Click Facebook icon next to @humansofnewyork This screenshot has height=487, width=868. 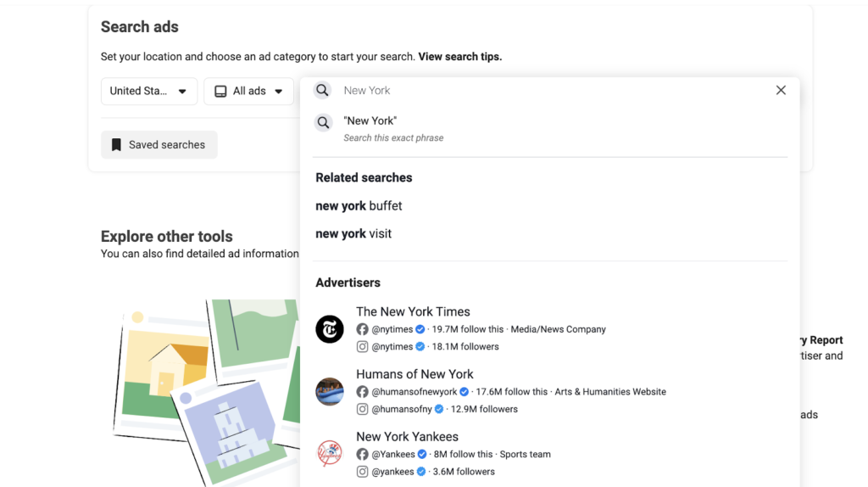point(362,392)
